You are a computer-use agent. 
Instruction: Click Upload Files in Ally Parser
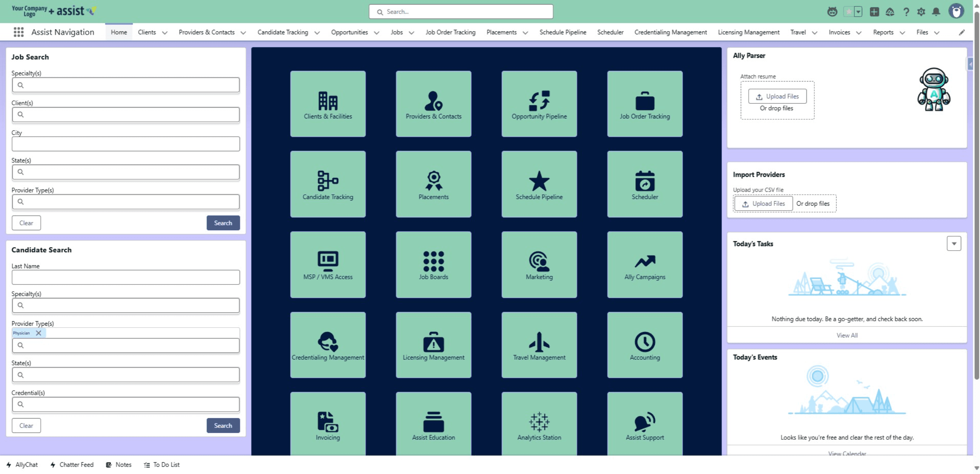pyautogui.click(x=777, y=96)
